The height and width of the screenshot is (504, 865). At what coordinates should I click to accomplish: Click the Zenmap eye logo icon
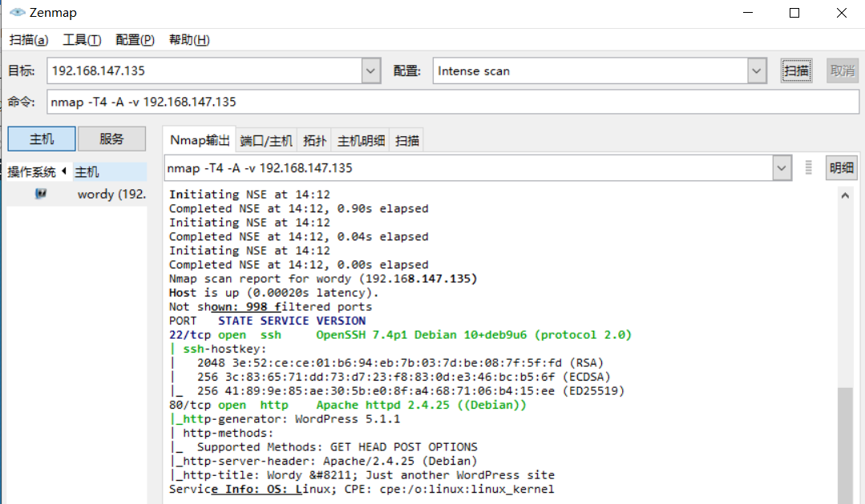[x=17, y=12]
